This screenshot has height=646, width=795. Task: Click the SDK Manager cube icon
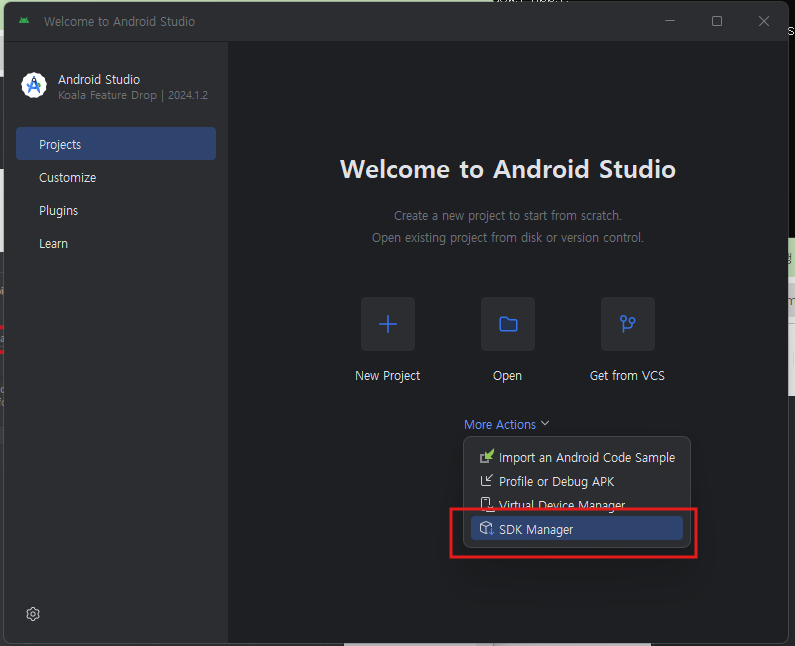click(486, 528)
